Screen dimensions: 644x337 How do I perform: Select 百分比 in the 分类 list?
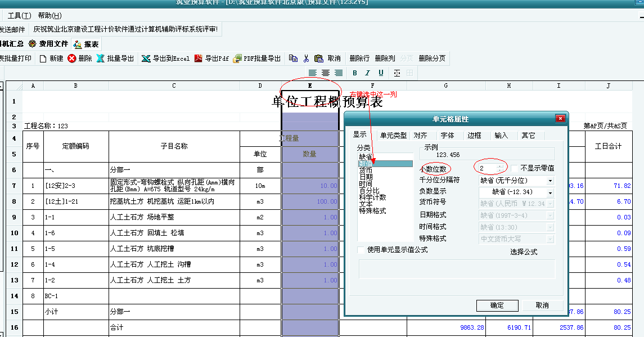click(369, 191)
